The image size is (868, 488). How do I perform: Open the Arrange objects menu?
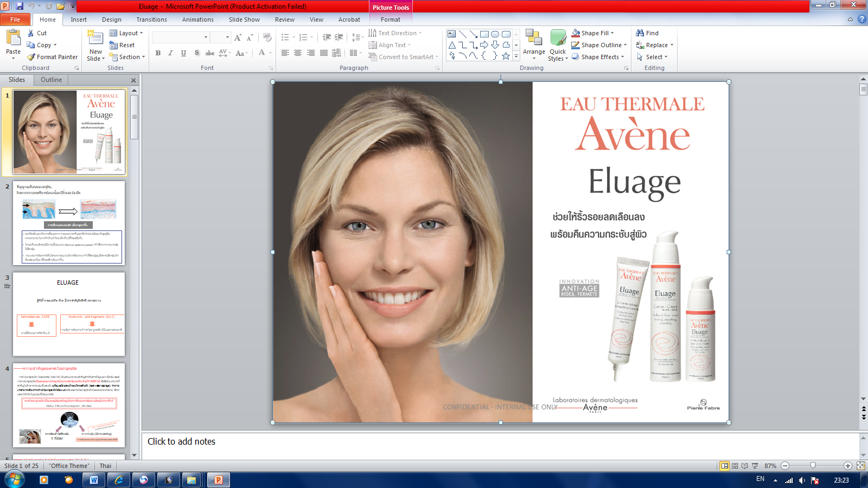tap(534, 45)
